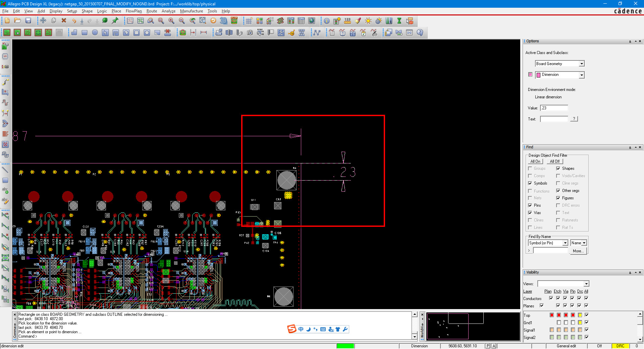Undo the last action
This screenshot has width=644, height=349.
(74, 21)
